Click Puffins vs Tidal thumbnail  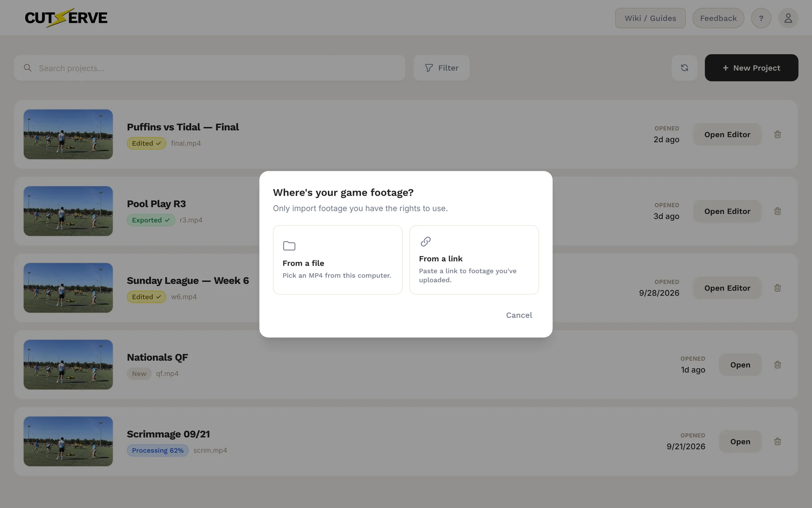[x=68, y=134]
